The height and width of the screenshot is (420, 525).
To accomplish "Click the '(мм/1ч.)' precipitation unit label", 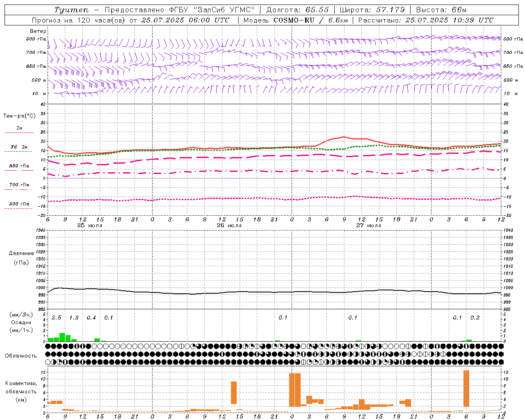I will click(21, 330).
